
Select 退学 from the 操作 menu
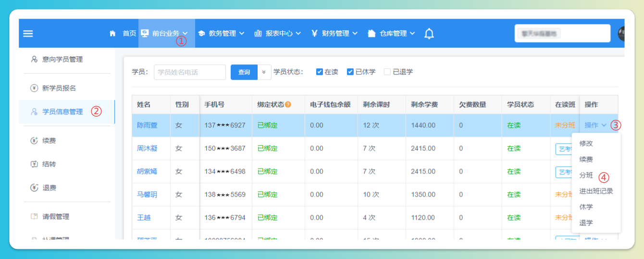pos(586,222)
